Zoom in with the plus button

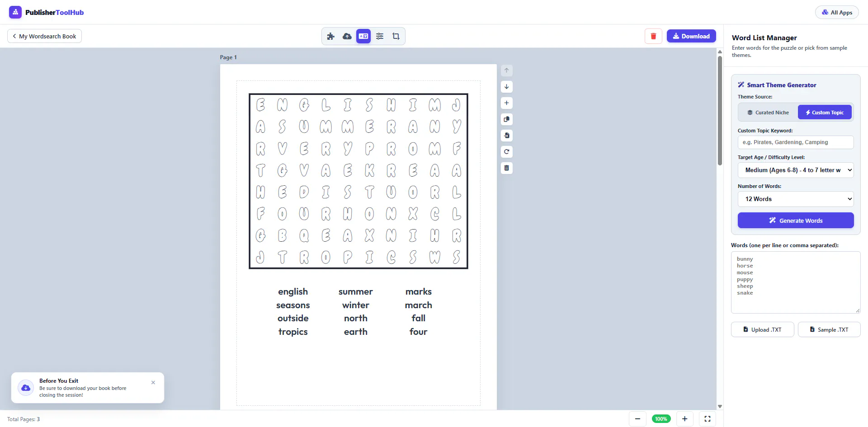(685, 419)
